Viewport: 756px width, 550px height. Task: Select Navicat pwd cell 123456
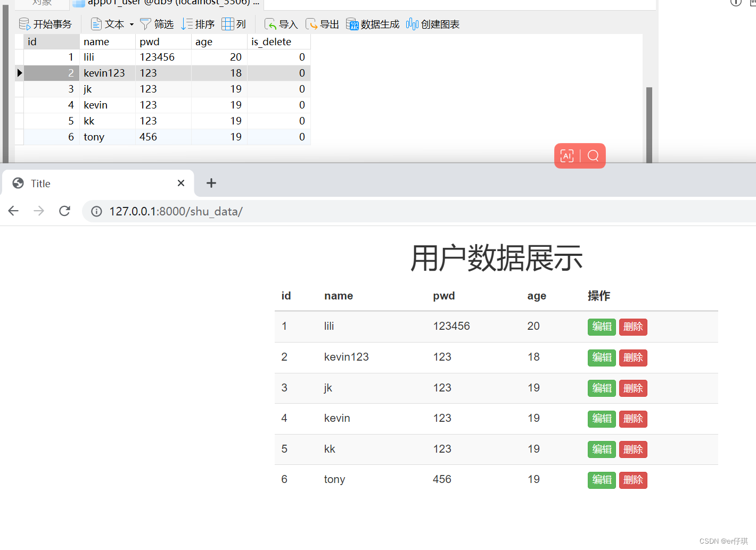[x=163, y=57]
